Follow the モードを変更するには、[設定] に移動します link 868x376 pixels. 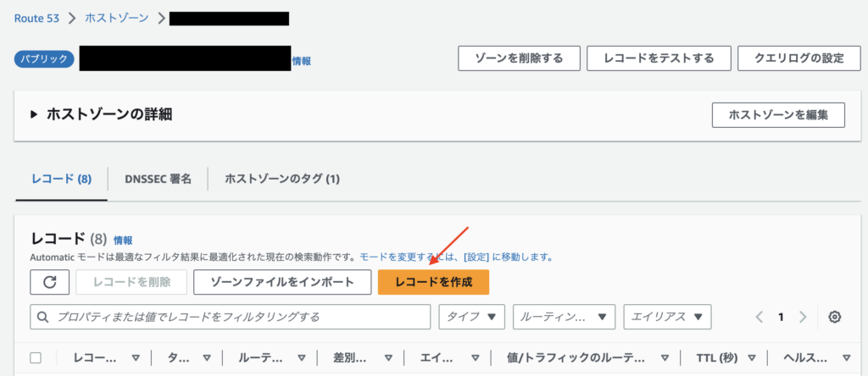click(x=456, y=257)
